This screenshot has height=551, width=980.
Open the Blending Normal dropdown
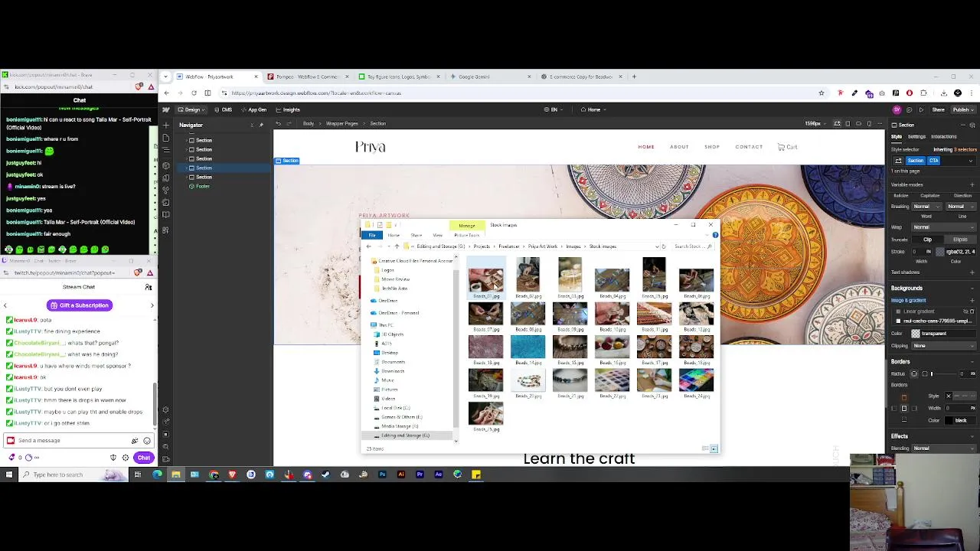[x=943, y=448]
